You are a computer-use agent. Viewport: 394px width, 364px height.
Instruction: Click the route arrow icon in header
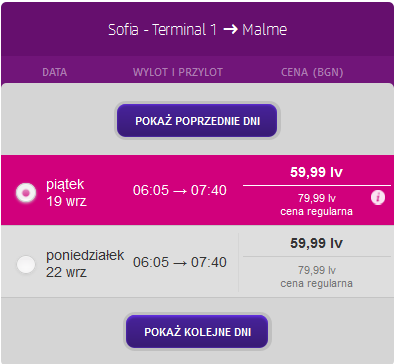pos(230,29)
